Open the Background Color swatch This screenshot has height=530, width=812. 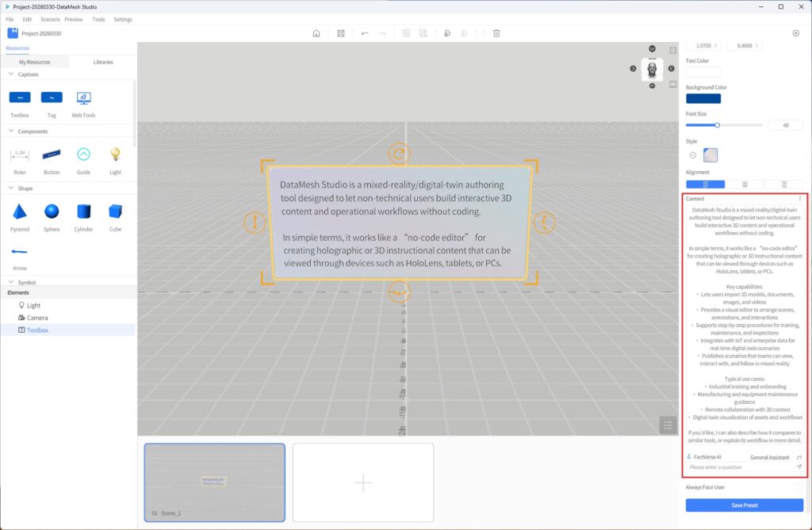pyautogui.click(x=703, y=99)
